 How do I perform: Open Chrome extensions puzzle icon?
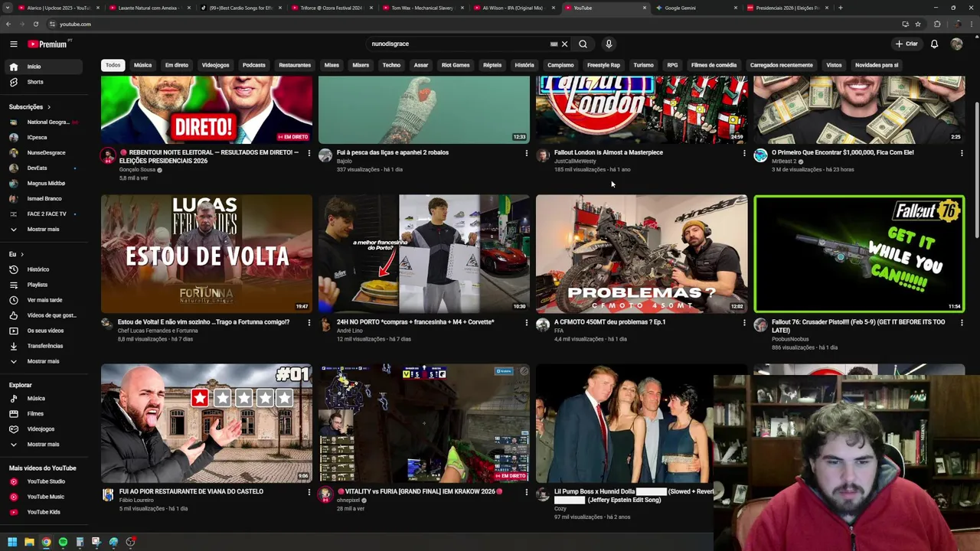[x=936, y=24]
